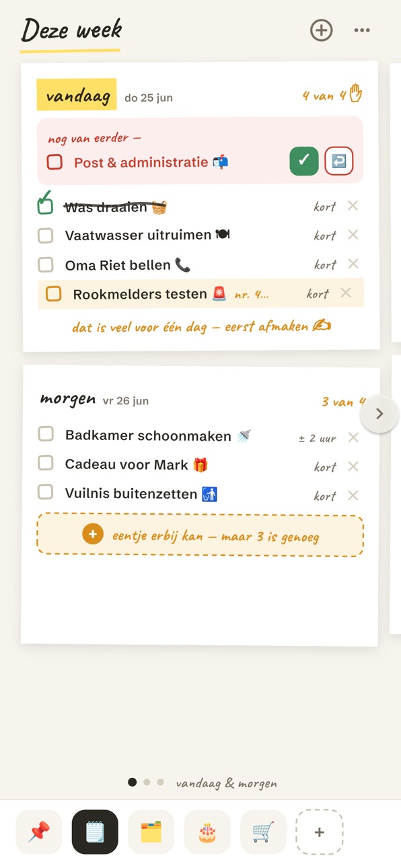The width and height of the screenshot is (401, 868).
Task: Change the '± 2 uur' duration of Badkamer schoonmaken
Action: pos(318,438)
